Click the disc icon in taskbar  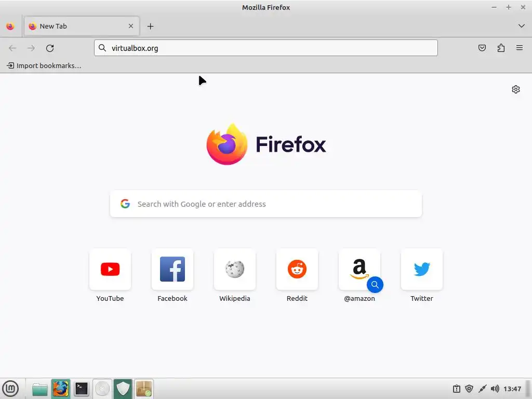tap(102, 389)
